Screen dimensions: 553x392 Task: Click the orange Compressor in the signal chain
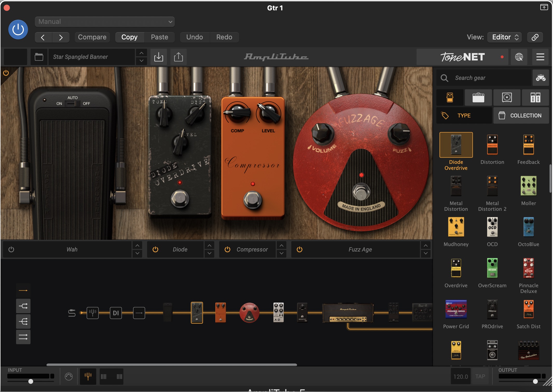(x=220, y=312)
